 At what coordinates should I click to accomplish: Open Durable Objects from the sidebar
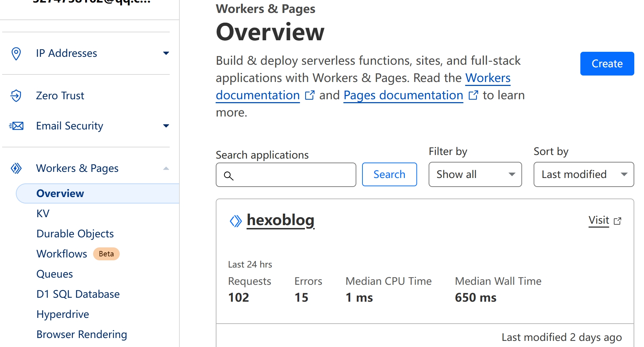point(75,234)
